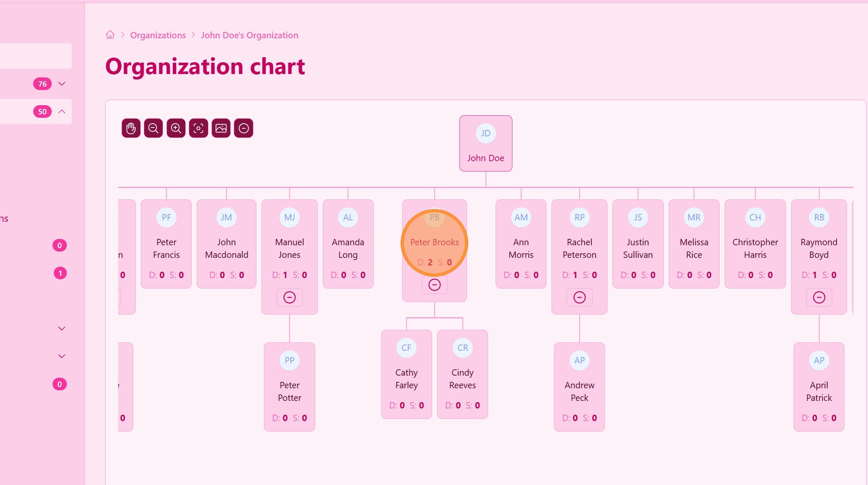This screenshot has height=485, width=868.
Task: Click the collapse all toolbar button
Action: click(244, 128)
